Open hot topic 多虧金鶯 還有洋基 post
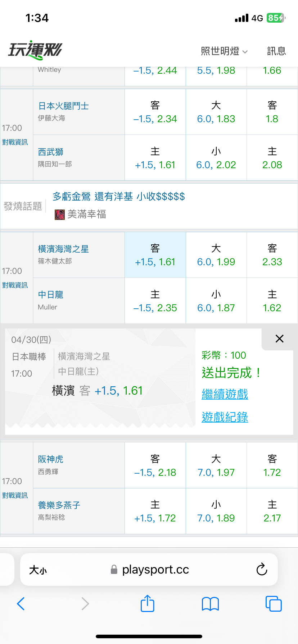Screen dimensions: 298x644 119,197
